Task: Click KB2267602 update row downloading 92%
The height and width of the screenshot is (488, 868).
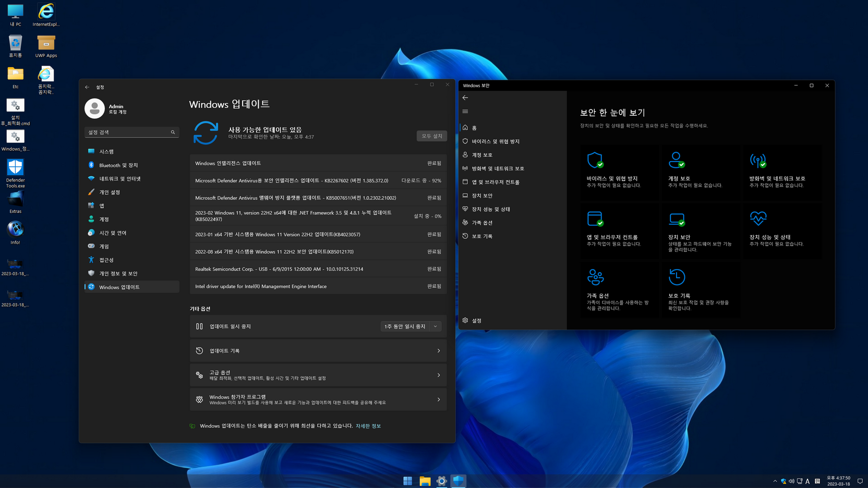Action: pyautogui.click(x=318, y=180)
